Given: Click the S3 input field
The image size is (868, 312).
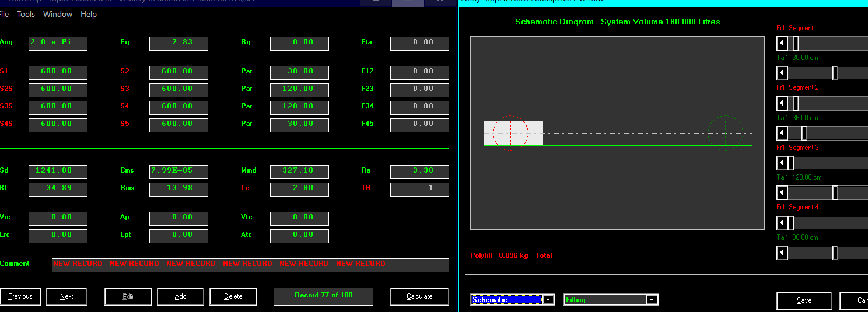Looking at the screenshot, I should pyautogui.click(x=178, y=90).
